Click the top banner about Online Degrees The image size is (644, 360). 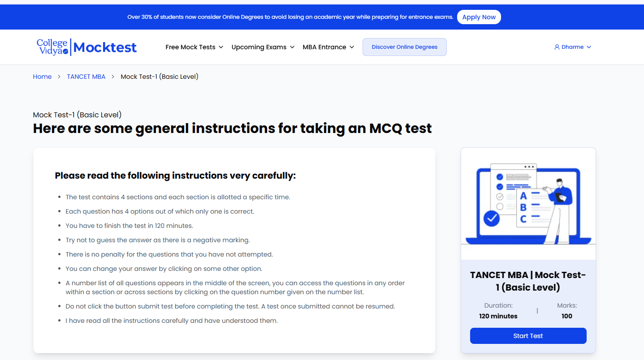tap(290, 17)
